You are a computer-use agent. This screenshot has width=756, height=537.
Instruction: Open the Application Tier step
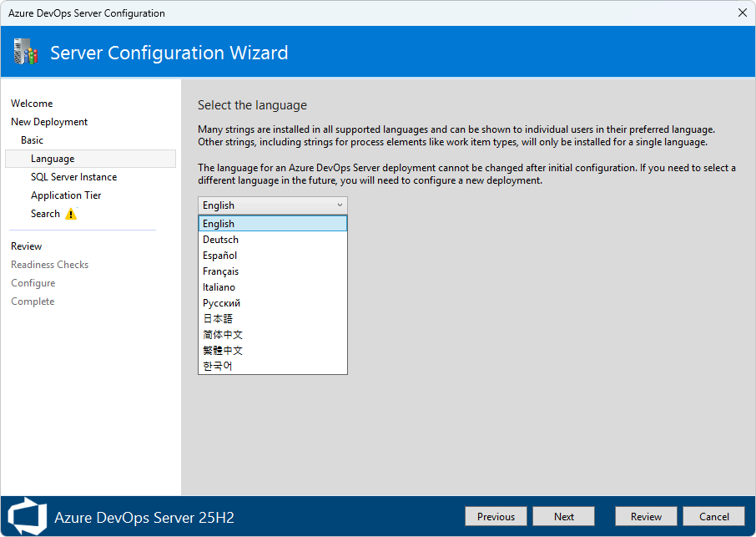coord(66,195)
